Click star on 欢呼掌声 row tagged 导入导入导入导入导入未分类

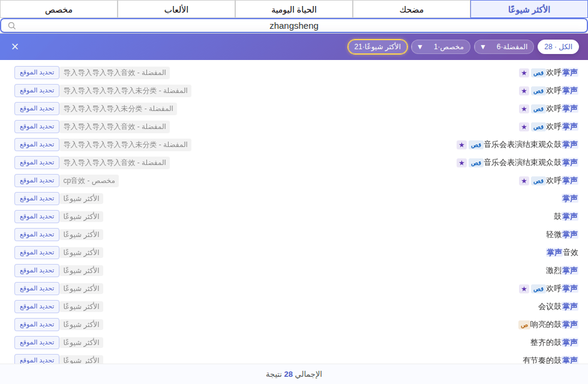(x=524, y=91)
